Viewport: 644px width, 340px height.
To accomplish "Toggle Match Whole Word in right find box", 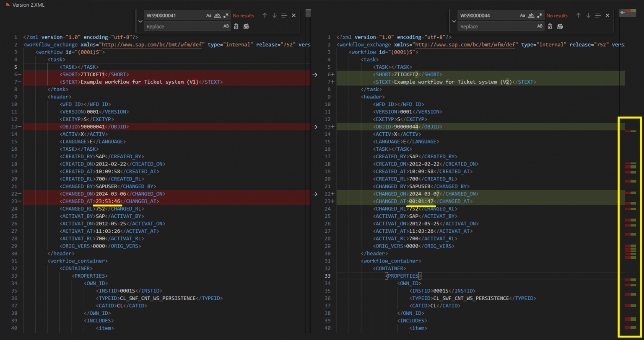I will pos(531,15).
